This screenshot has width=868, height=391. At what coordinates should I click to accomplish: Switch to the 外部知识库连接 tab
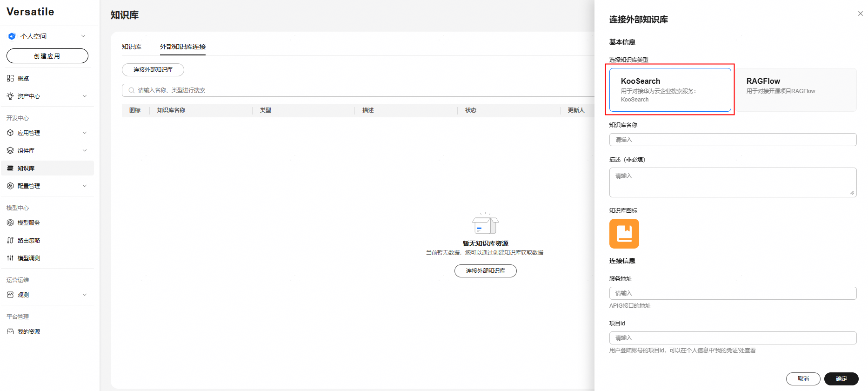click(x=183, y=47)
